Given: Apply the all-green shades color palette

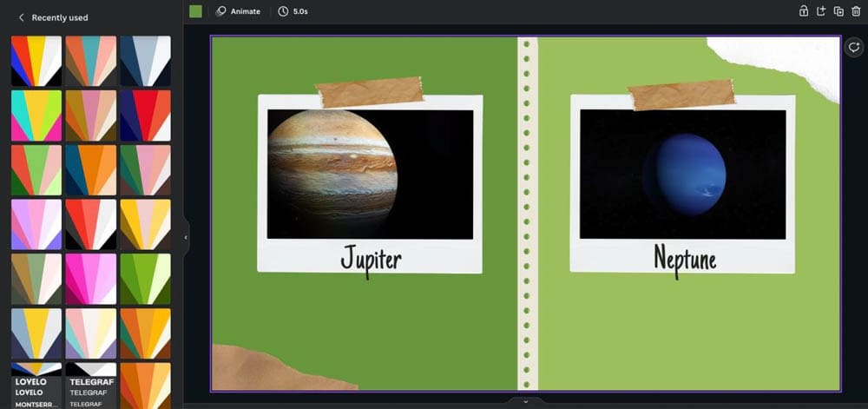Looking at the screenshot, I should click(x=145, y=279).
